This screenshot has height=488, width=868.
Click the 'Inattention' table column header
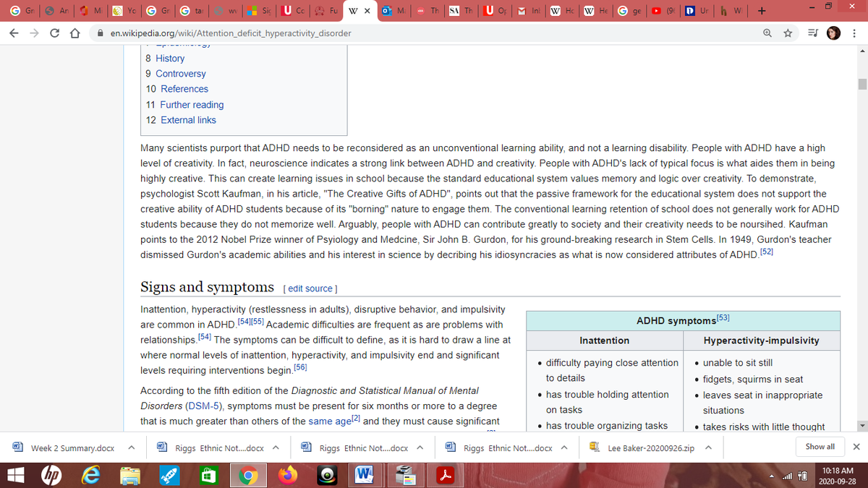click(605, 340)
